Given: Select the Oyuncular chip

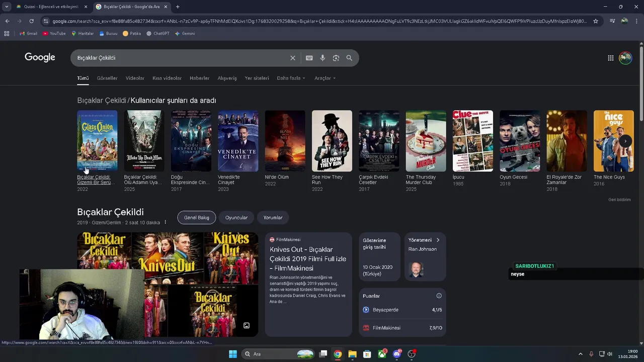Looking at the screenshot, I should pyautogui.click(x=236, y=218).
